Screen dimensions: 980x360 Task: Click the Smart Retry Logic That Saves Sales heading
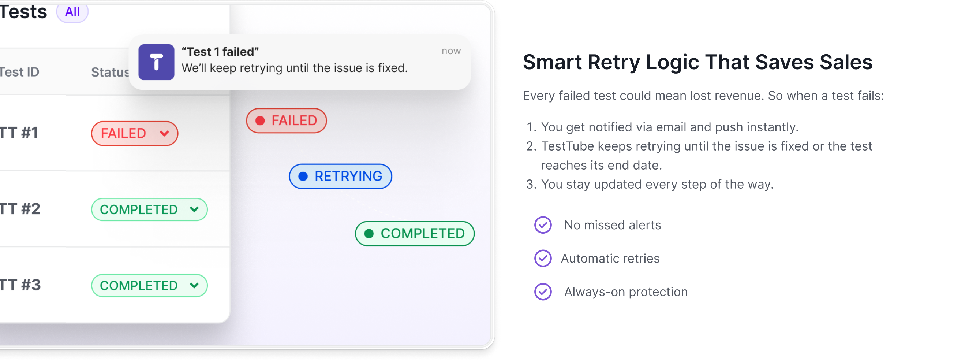pos(697,62)
